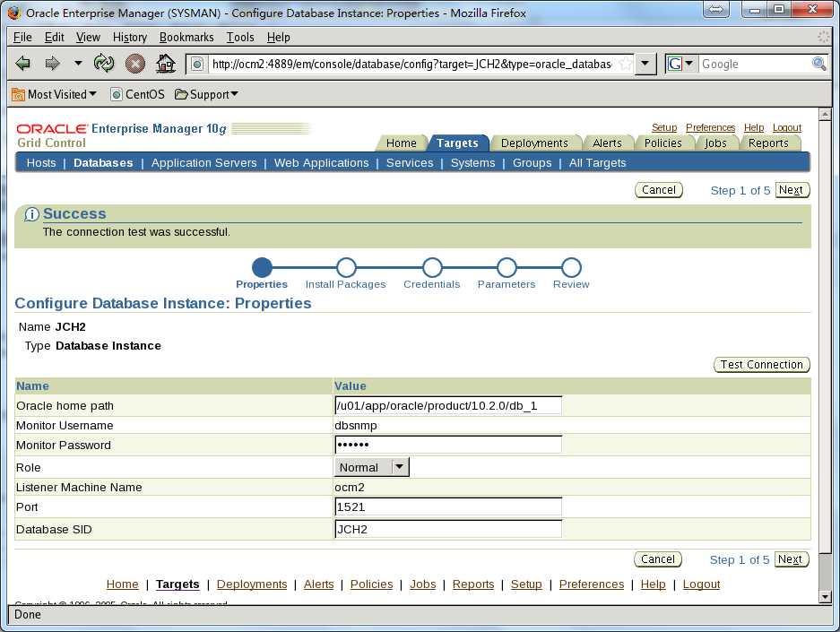Open the Services subtab
Viewport: 840px width, 632px height.
410,163
